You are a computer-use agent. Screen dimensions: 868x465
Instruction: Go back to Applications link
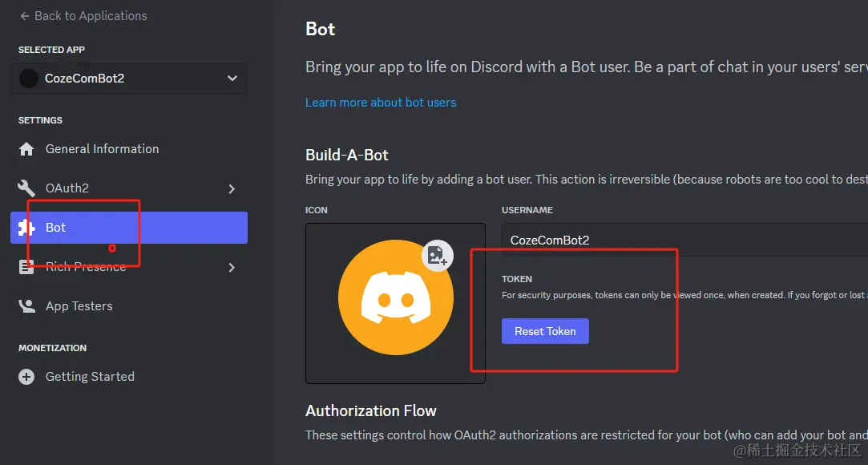[83, 16]
